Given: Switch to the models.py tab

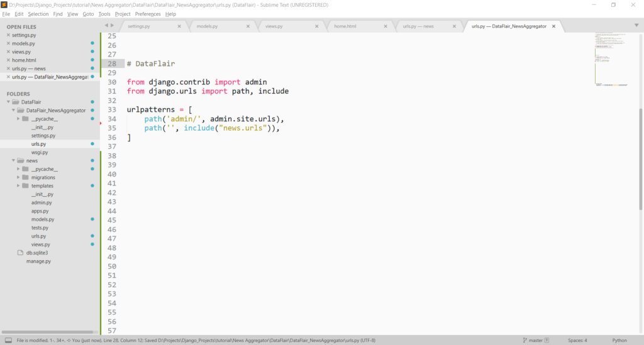Looking at the screenshot, I should [208, 26].
